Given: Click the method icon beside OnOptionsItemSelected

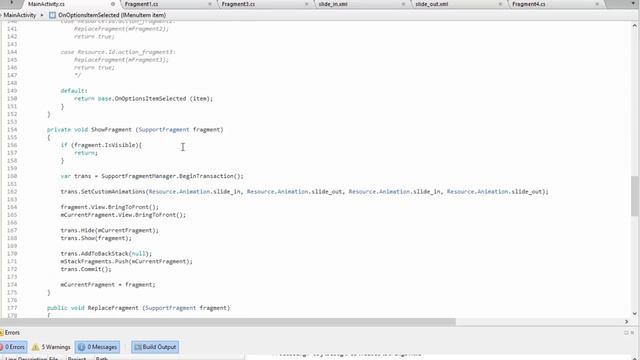Looking at the screenshot, I should (52, 15).
